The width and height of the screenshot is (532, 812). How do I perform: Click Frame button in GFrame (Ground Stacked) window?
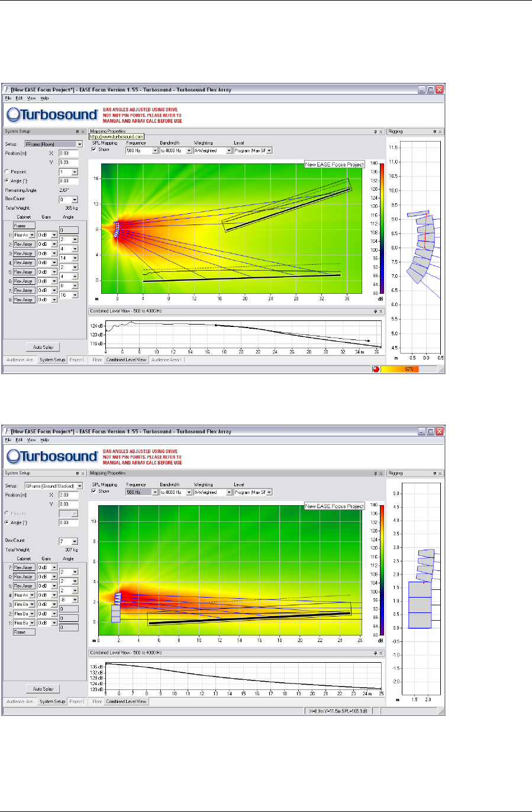(x=24, y=632)
